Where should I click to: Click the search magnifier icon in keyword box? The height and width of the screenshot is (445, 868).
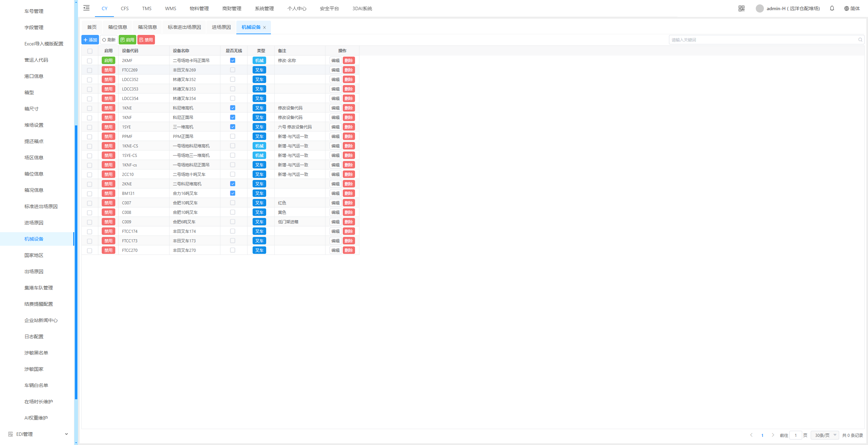coord(860,40)
